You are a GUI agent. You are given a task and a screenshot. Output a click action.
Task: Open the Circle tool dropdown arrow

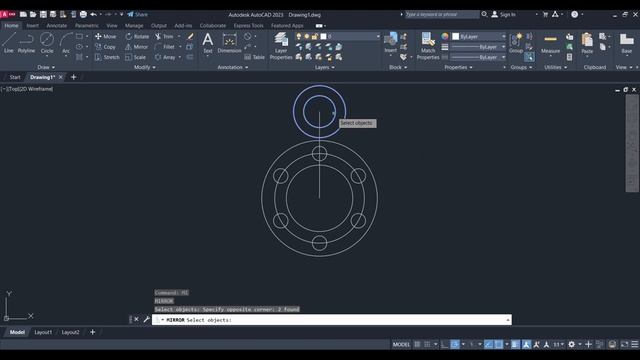pos(47,56)
